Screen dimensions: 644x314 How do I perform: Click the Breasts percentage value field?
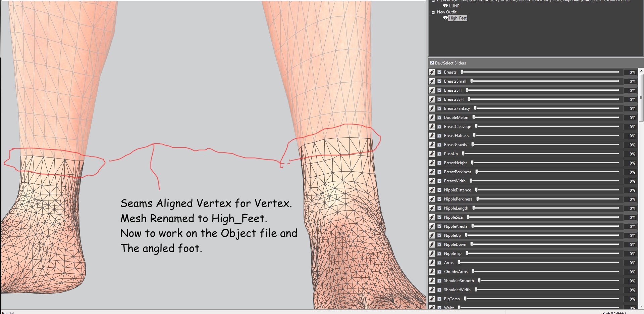tap(631, 72)
